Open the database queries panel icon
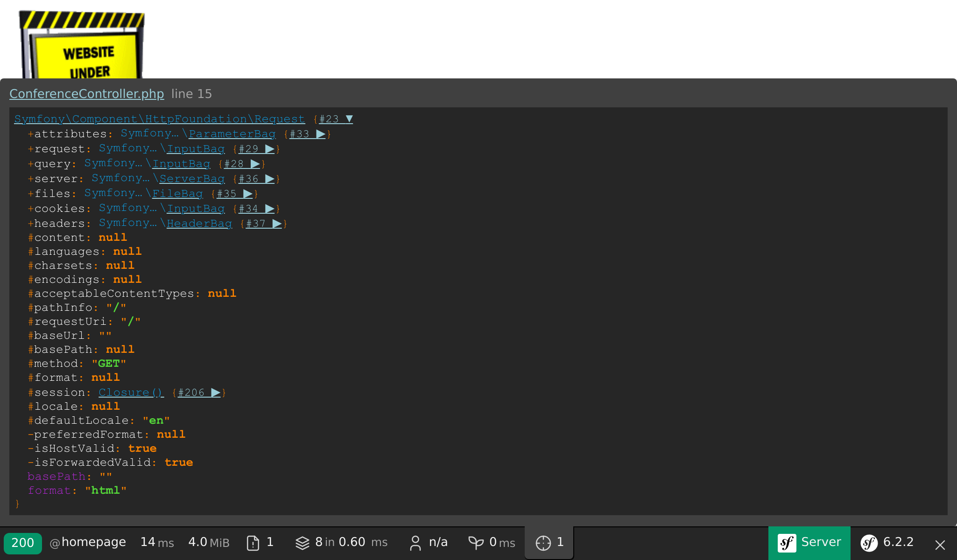Image resolution: width=957 pixels, height=560 pixels. (303, 543)
